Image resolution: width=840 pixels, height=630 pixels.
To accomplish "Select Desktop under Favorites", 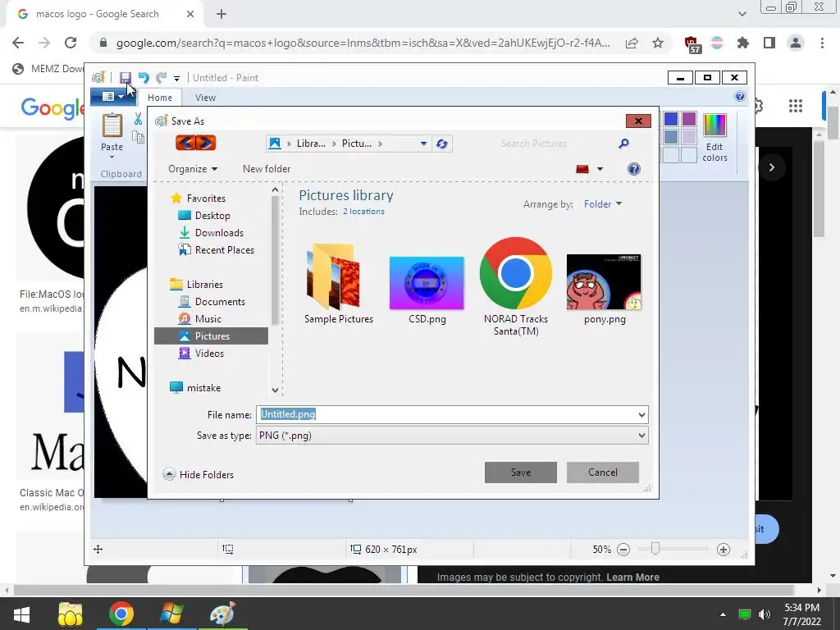I will click(204, 216).
